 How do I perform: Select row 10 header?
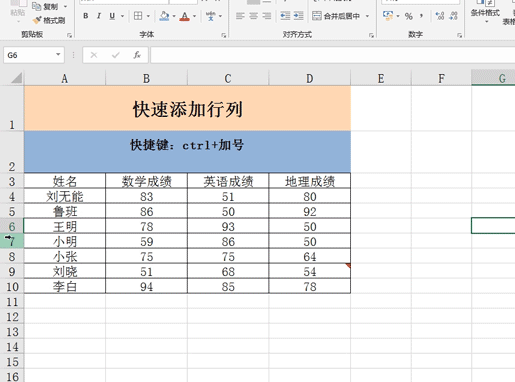pyautogui.click(x=12, y=286)
